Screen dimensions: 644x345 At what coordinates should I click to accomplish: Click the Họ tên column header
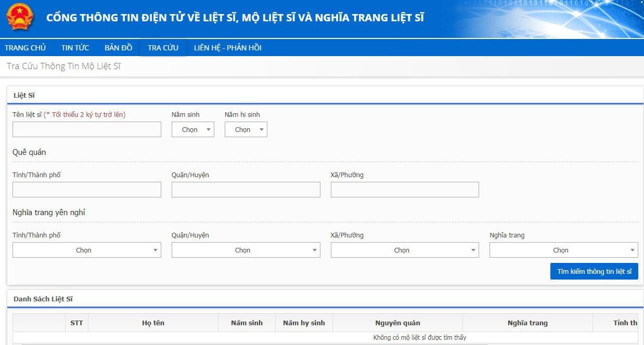point(153,323)
